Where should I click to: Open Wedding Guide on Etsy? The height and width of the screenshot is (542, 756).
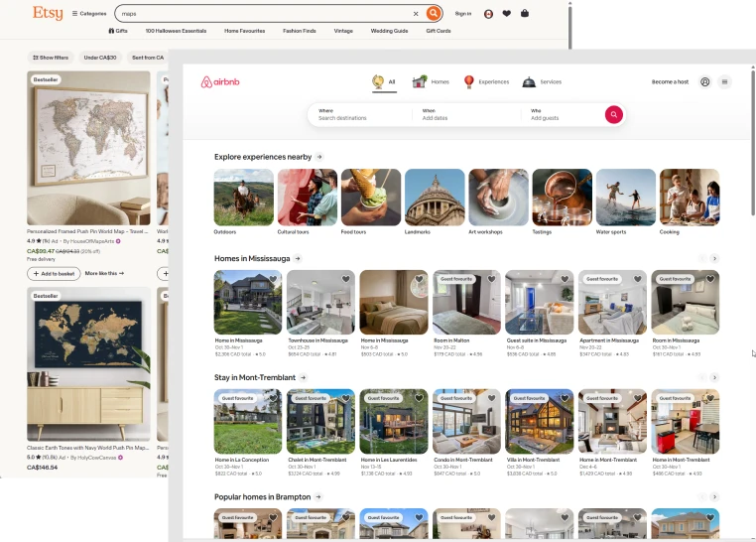(389, 31)
